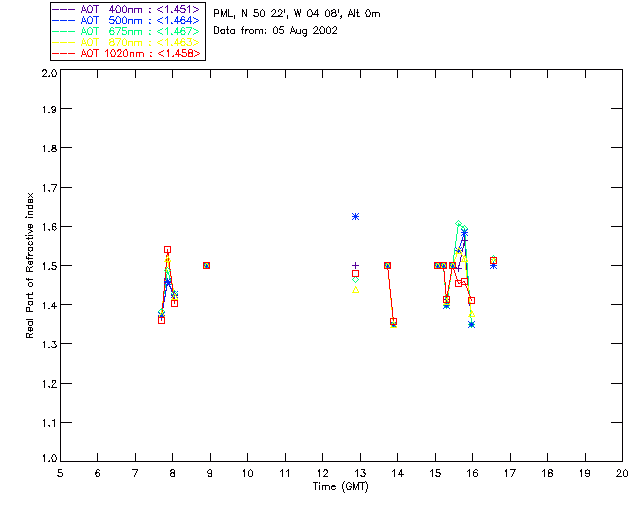This screenshot has width=640, height=512.
Task: Select the blue asterisk at 1.35 near time 16
Action: 472,325
